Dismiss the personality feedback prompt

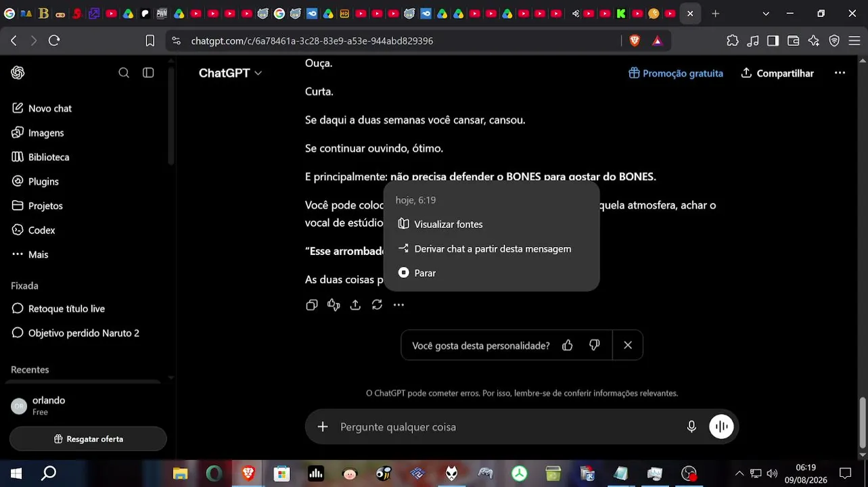coord(628,345)
